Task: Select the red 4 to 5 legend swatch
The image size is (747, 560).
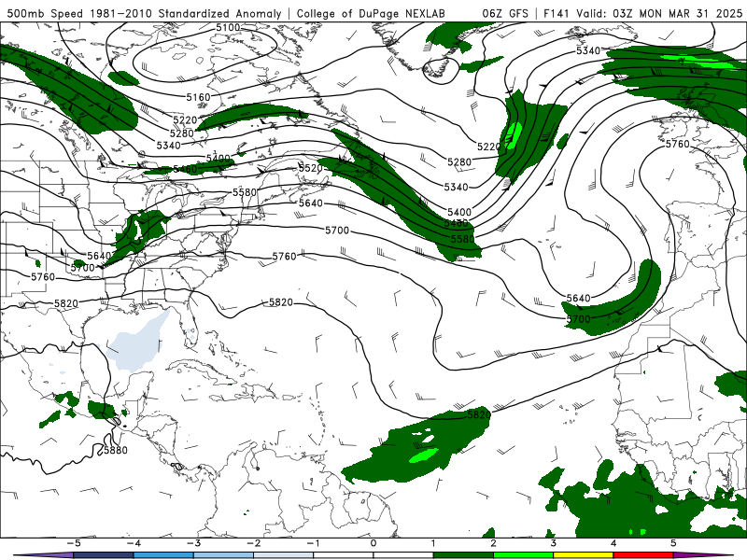Action: pos(643,555)
